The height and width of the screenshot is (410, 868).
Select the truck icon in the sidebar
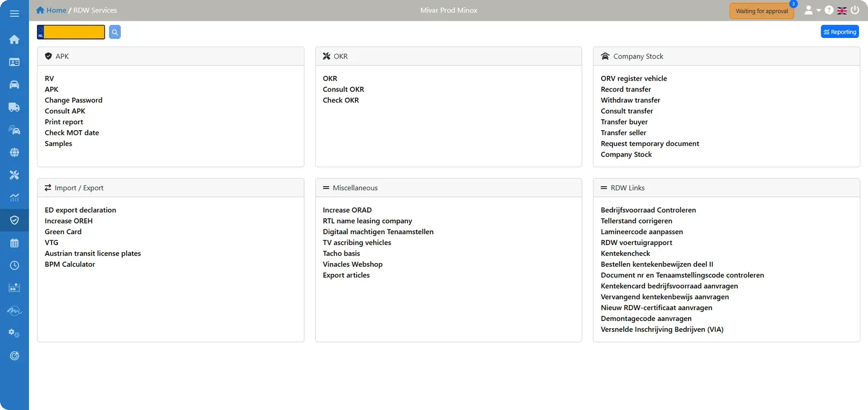[x=14, y=107]
